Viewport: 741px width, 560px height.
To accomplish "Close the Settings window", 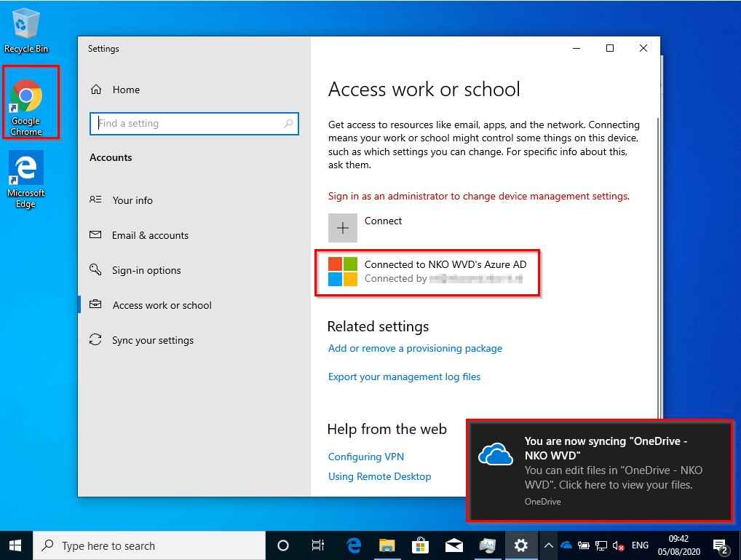I will [x=643, y=48].
